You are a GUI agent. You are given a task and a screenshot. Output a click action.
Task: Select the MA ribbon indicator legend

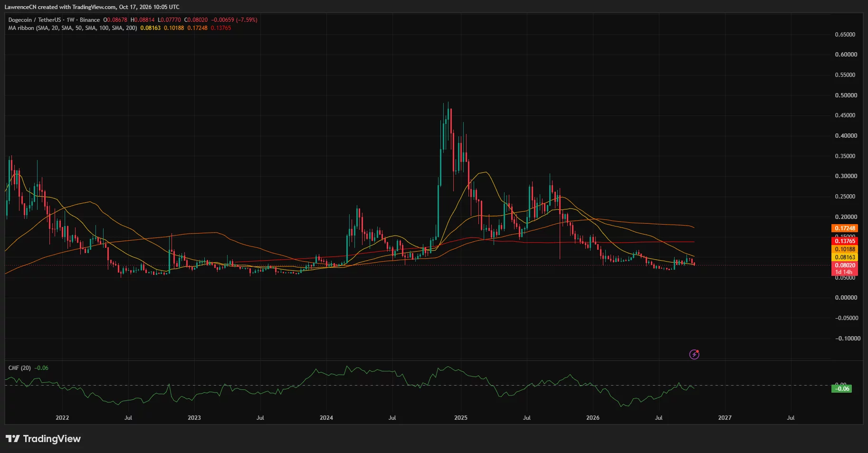(x=73, y=28)
